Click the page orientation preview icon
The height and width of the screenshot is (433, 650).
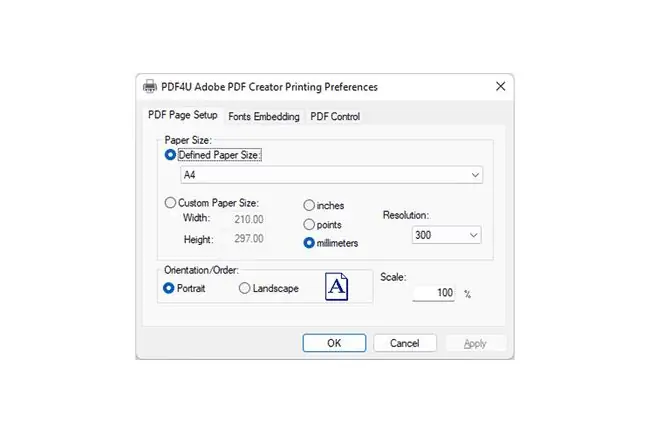[336, 286]
